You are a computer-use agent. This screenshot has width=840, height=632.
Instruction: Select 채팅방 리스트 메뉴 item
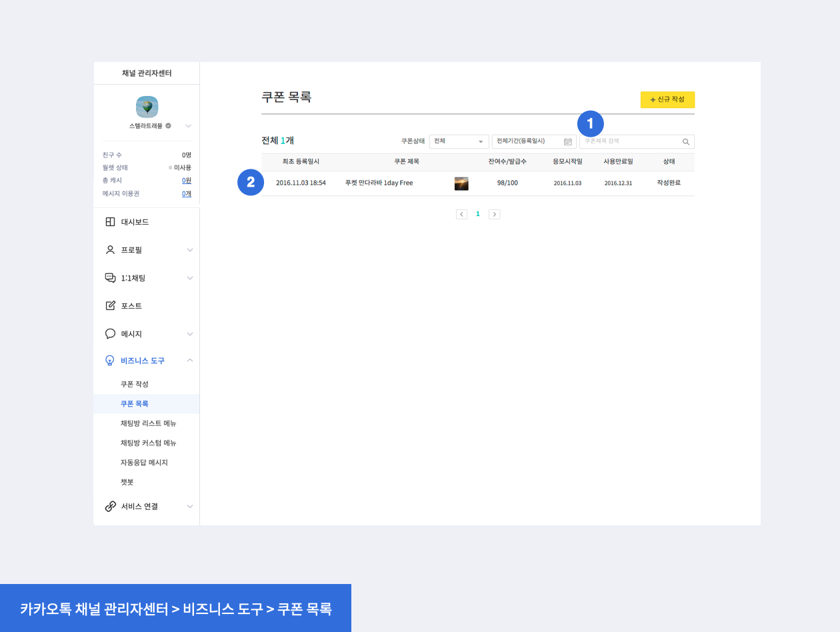(x=148, y=423)
